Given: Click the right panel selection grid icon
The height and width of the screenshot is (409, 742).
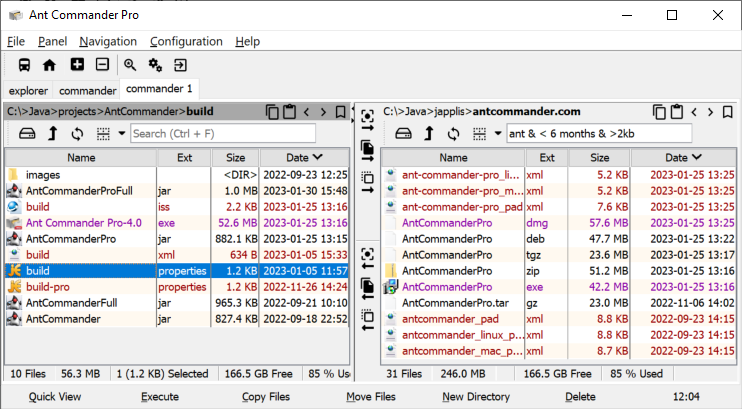Looking at the screenshot, I should (x=479, y=134).
